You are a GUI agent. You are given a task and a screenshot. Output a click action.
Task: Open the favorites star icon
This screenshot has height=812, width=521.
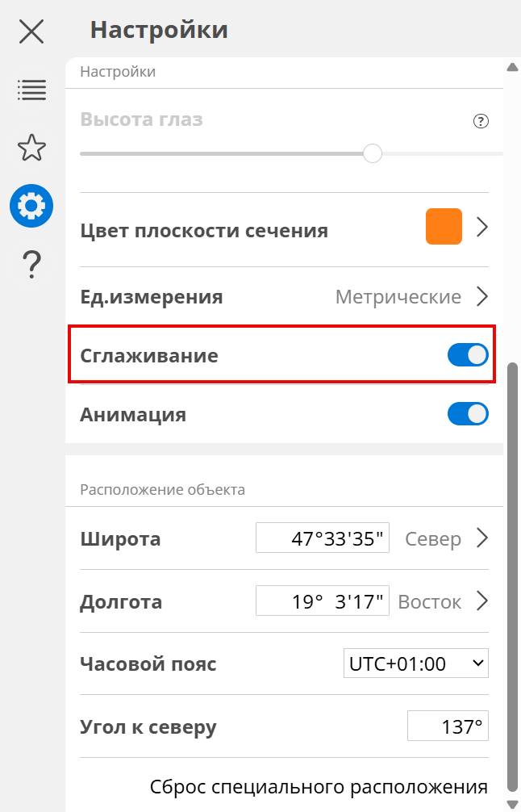tap(31, 148)
